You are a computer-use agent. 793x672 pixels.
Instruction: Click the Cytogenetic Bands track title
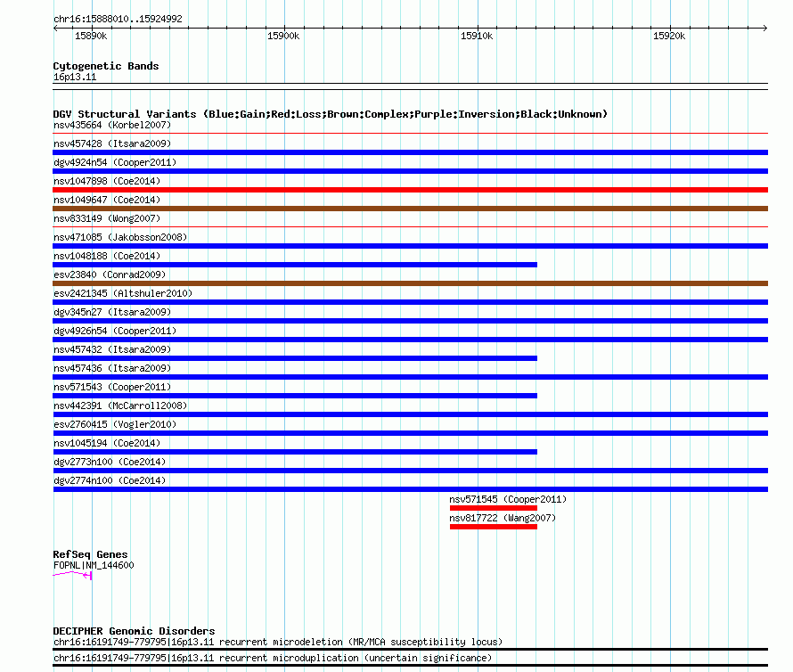106,66
